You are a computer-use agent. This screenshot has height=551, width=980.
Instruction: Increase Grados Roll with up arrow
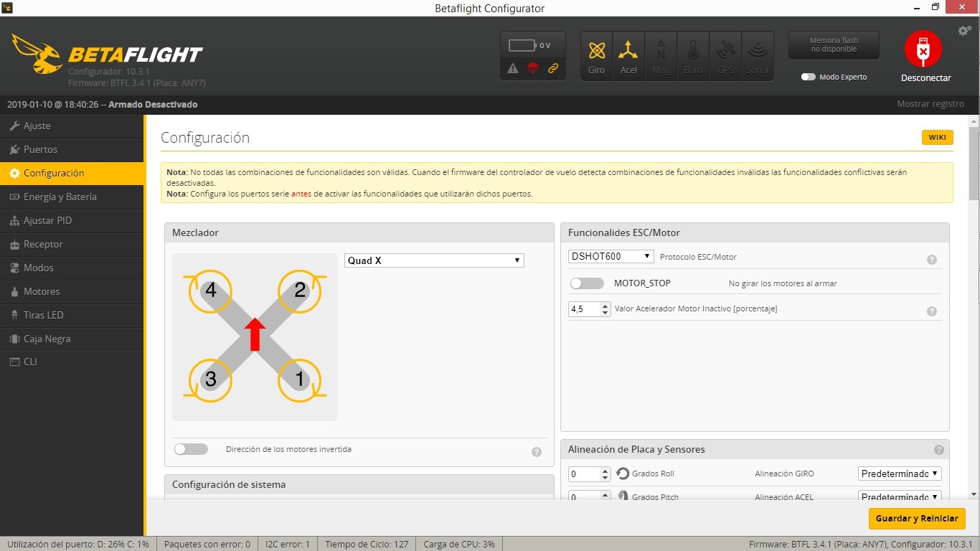pyautogui.click(x=605, y=471)
